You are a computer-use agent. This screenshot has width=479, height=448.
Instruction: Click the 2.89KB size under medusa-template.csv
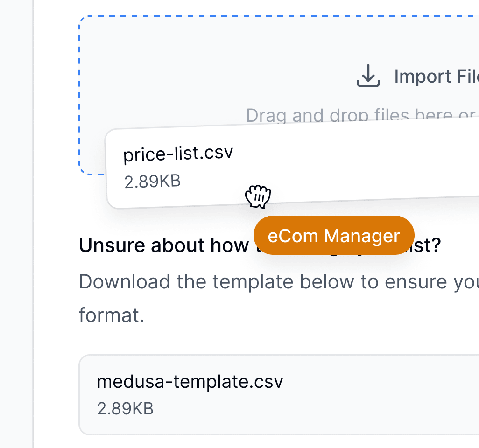(125, 409)
